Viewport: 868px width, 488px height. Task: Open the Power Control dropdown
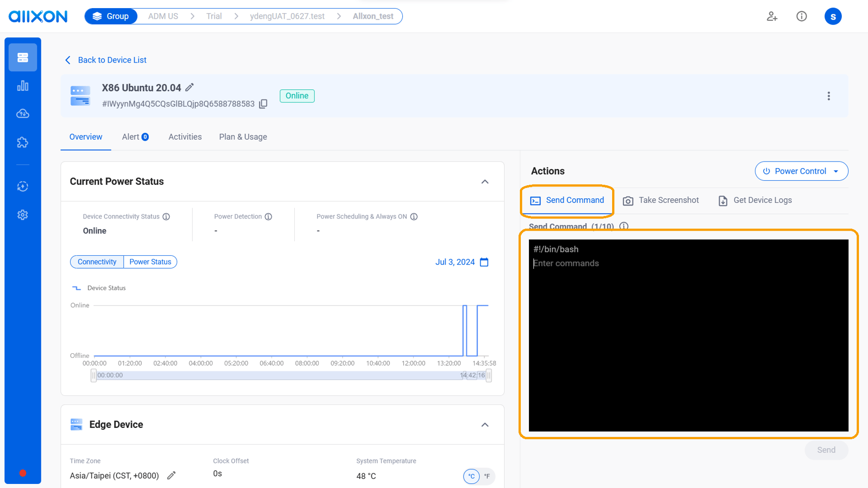(801, 171)
